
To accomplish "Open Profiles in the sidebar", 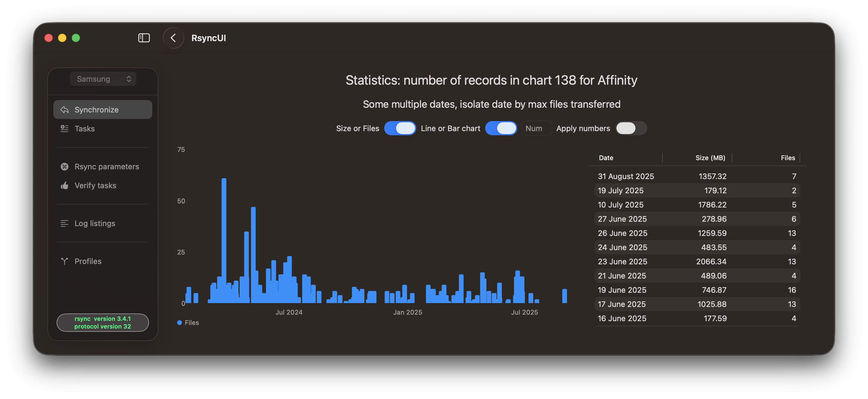I will tap(103, 261).
